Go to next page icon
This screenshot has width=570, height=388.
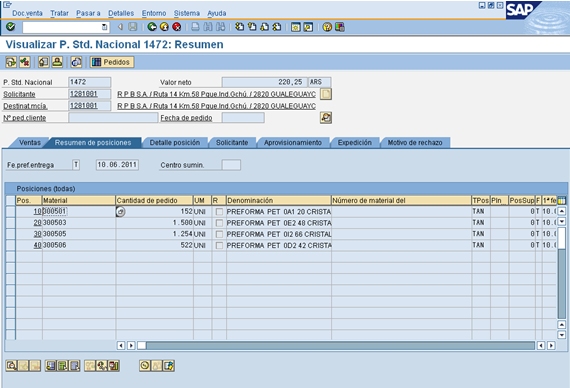(x=264, y=27)
